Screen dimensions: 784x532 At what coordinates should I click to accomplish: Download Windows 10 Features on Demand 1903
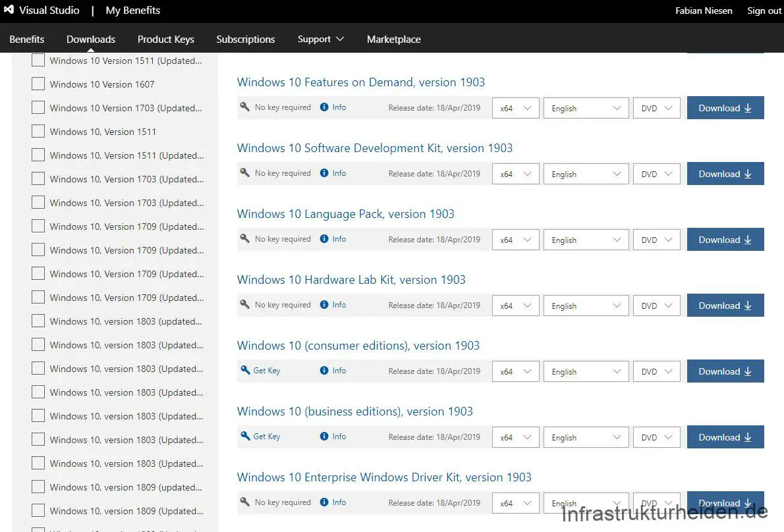coord(725,108)
